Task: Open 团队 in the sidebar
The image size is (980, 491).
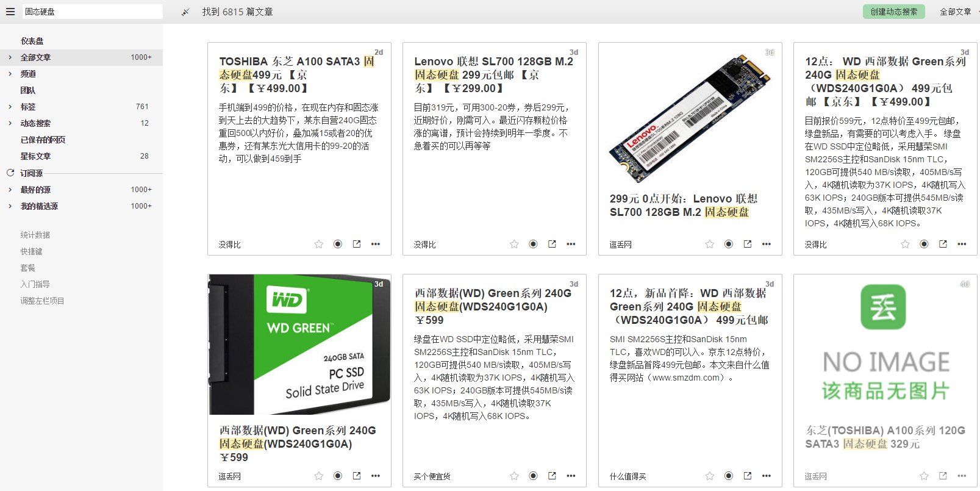Action: [28, 90]
